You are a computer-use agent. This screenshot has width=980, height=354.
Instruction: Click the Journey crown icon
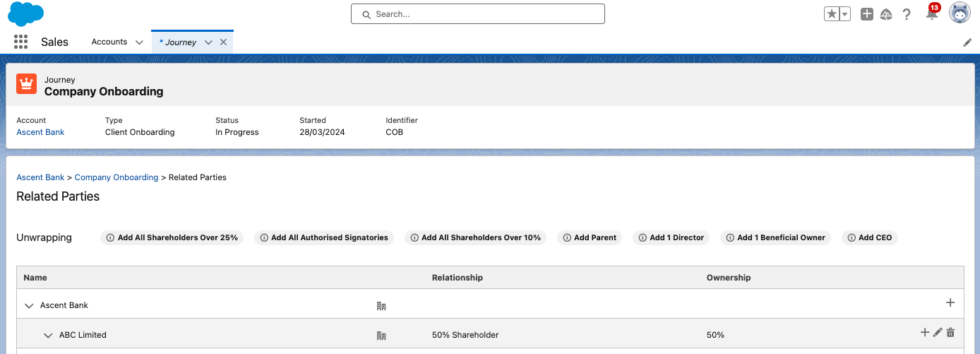27,84
